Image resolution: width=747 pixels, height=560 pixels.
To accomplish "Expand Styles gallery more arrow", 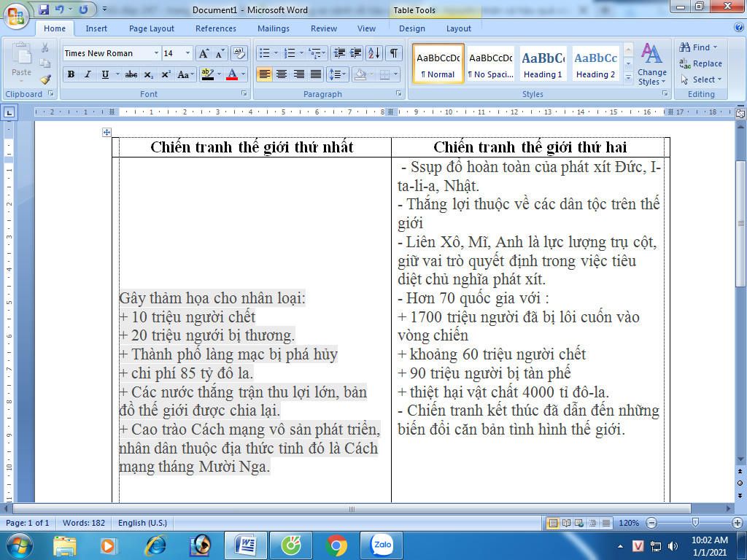I will click(x=628, y=77).
